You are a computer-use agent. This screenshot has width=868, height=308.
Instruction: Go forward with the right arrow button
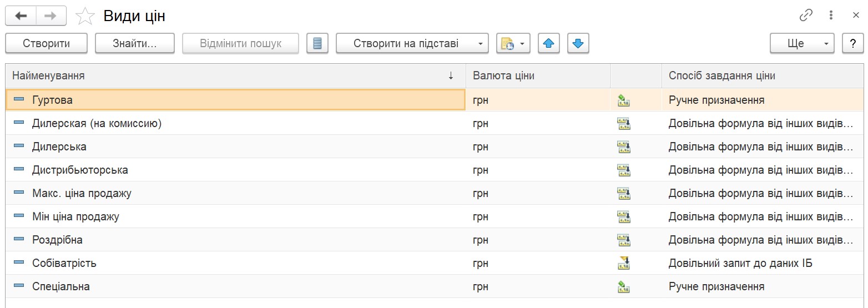51,16
